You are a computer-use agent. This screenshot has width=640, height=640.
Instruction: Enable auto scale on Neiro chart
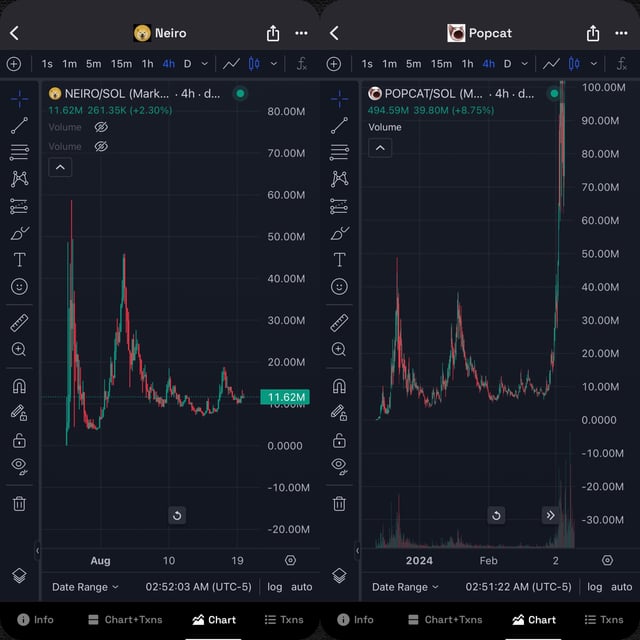coord(301,587)
